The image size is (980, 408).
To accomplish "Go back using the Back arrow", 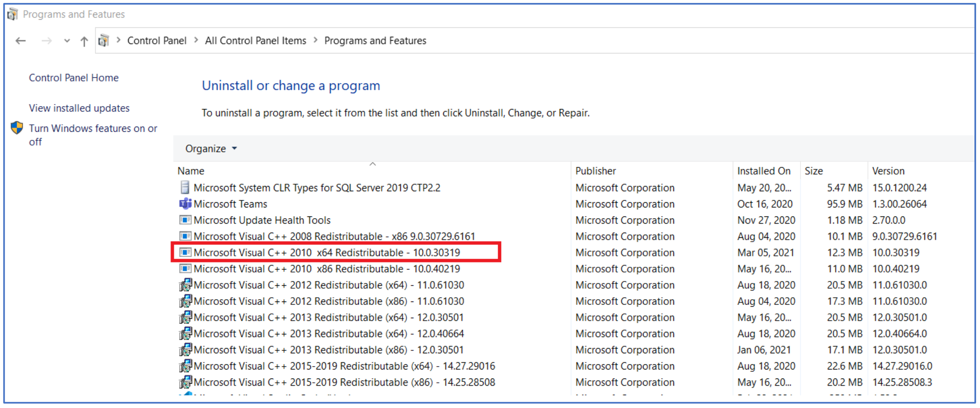I will (x=21, y=41).
